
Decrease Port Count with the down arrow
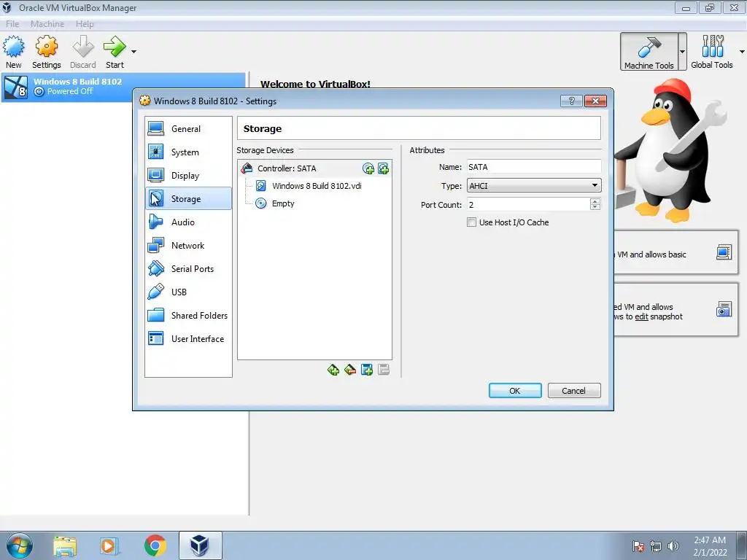click(595, 208)
